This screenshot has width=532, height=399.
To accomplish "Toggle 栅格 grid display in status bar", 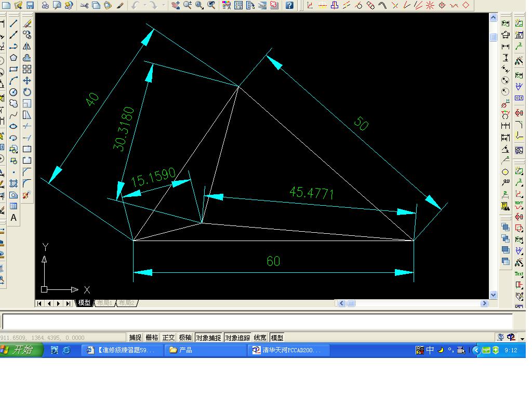I will pos(152,338).
